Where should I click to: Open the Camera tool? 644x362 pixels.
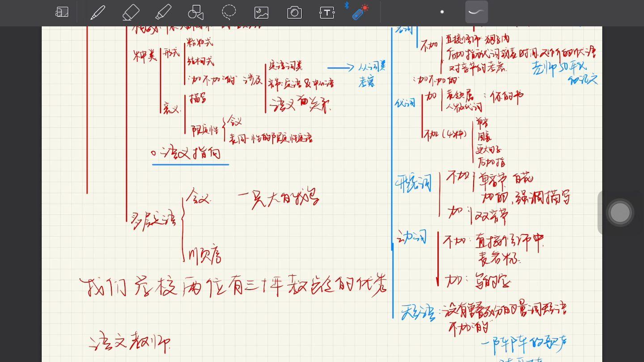[x=294, y=13]
